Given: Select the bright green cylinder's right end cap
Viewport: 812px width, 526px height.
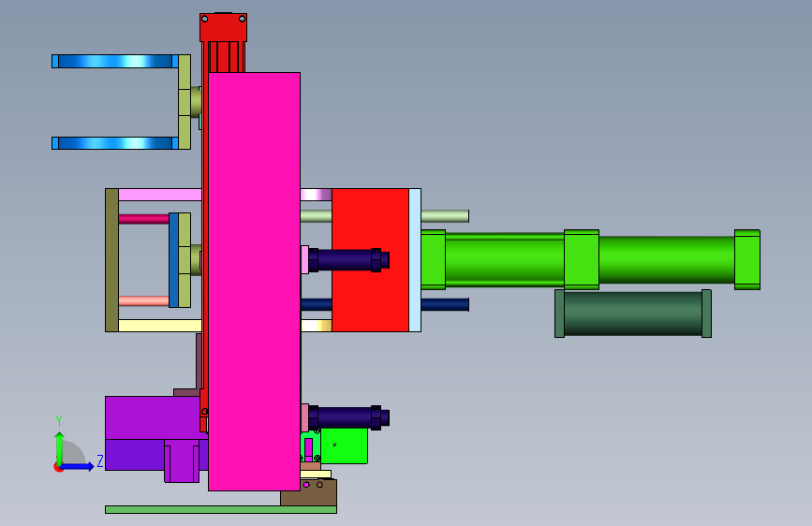Looking at the screenshot, I should pos(747,259).
